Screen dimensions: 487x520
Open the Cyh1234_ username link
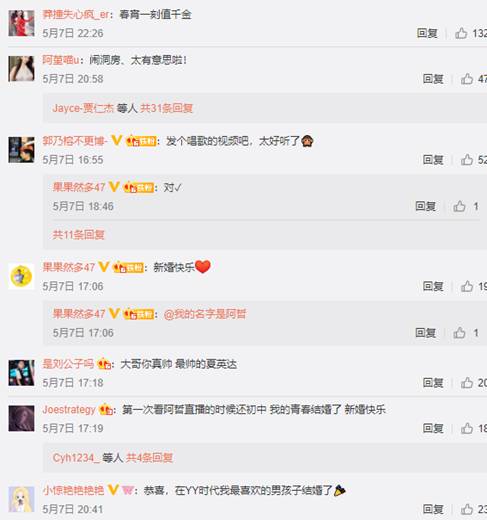[x=76, y=458]
